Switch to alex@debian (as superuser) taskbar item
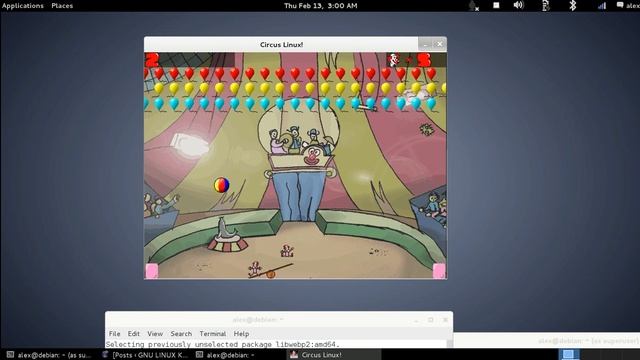 click(49, 355)
